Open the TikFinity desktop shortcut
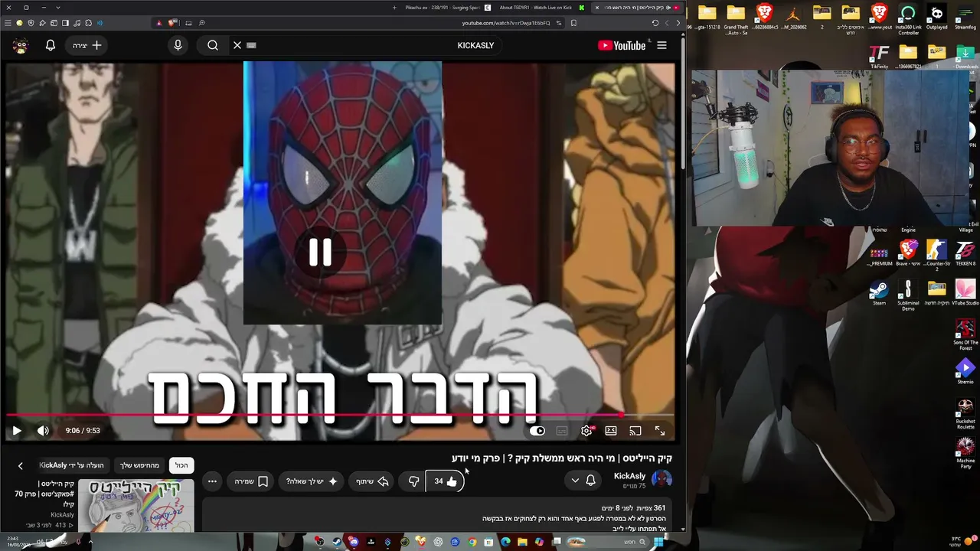Image resolution: width=980 pixels, height=551 pixels. pyautogui.click(x=879, y=57)
